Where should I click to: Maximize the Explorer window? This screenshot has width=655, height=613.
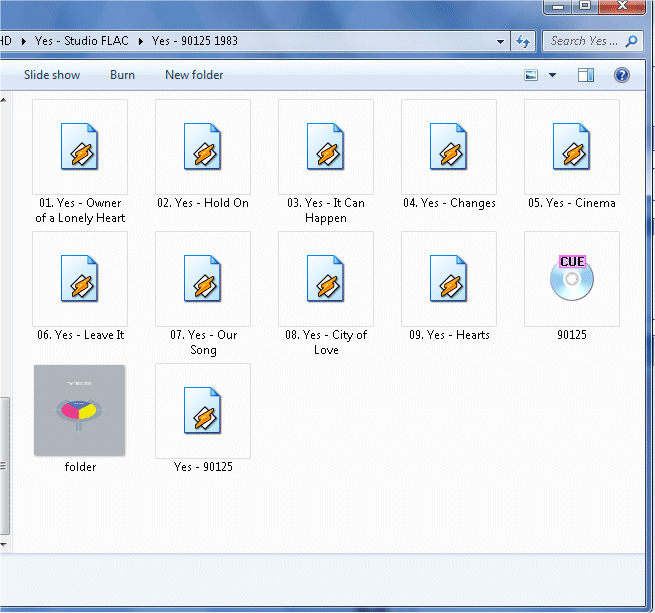(585, 6)
